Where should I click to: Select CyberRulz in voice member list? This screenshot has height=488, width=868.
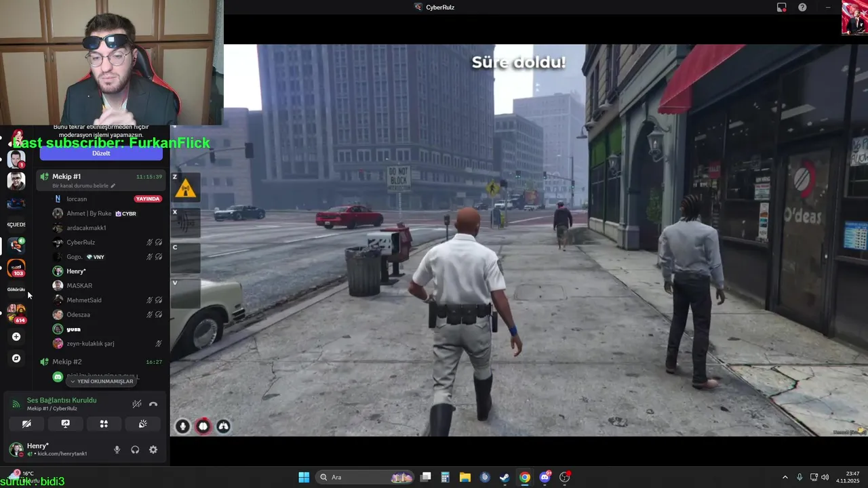(x=81, y=242)
